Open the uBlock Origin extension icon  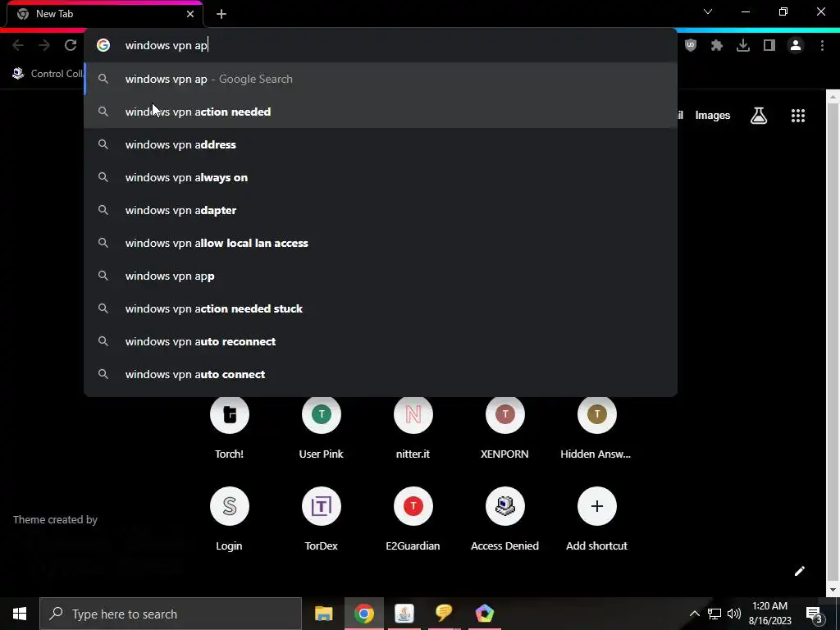691,46
